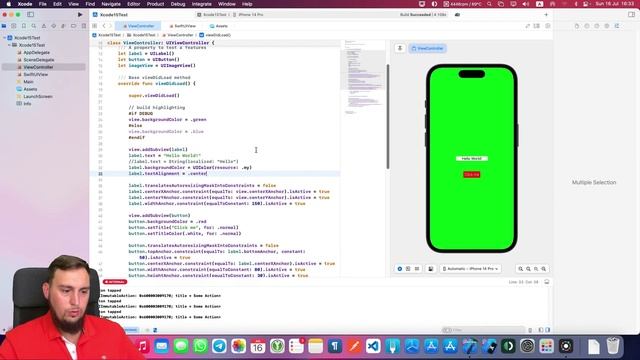Image resolution: width=640 pixels, height=360 pixels.
Task: Select SwiftUIView file in the navigator
Action: point(36,74)
